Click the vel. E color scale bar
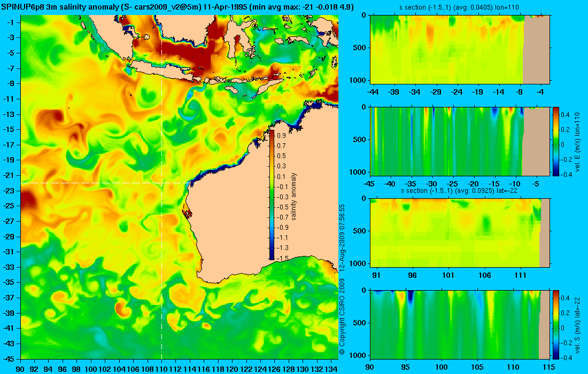Image resolution: width=588 pixels, height=374 pixels. (556, 141)
